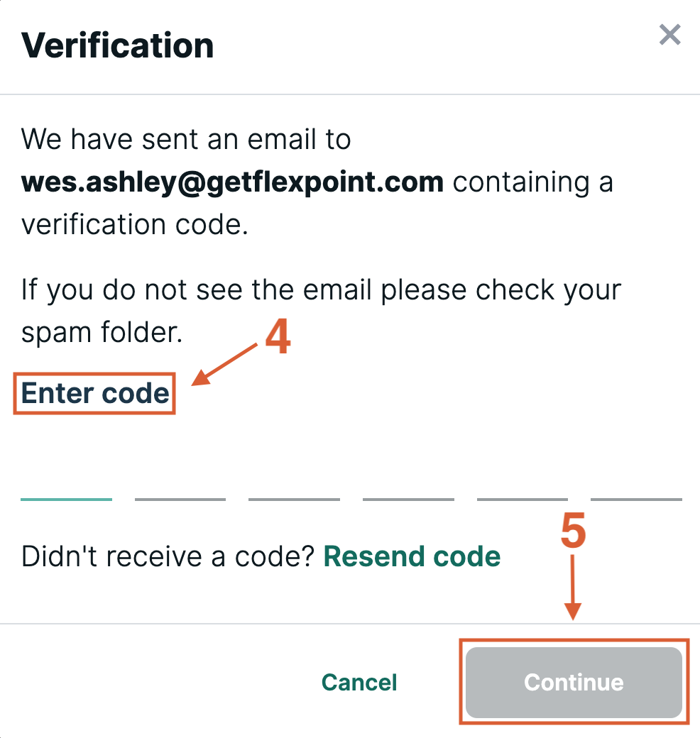This screenshot has width=700, height=738.
Task: Click the orange step number 4 annotation
Action: (278, 339)
